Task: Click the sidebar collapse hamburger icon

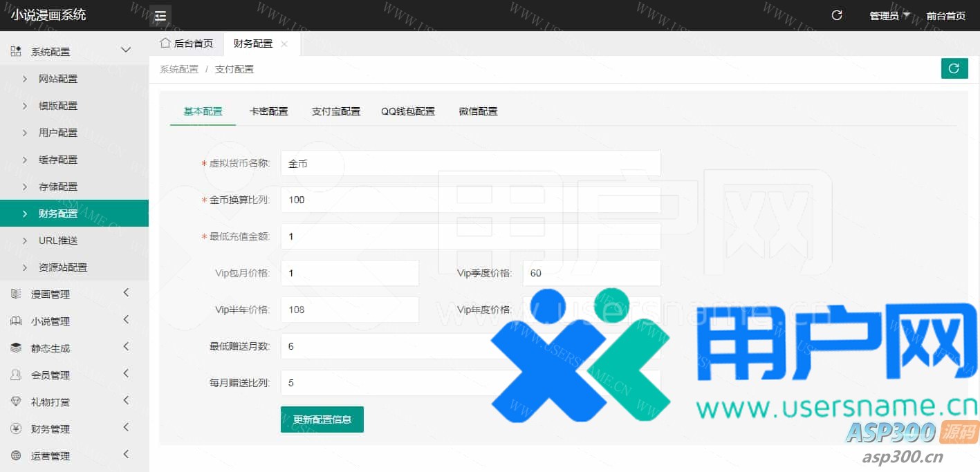Action: [x=160, y=16]
